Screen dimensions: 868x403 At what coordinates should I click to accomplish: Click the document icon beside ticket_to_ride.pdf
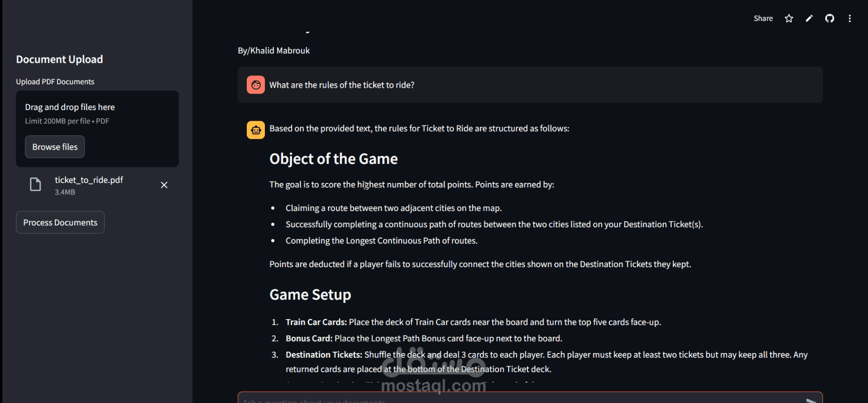(35, 185)
